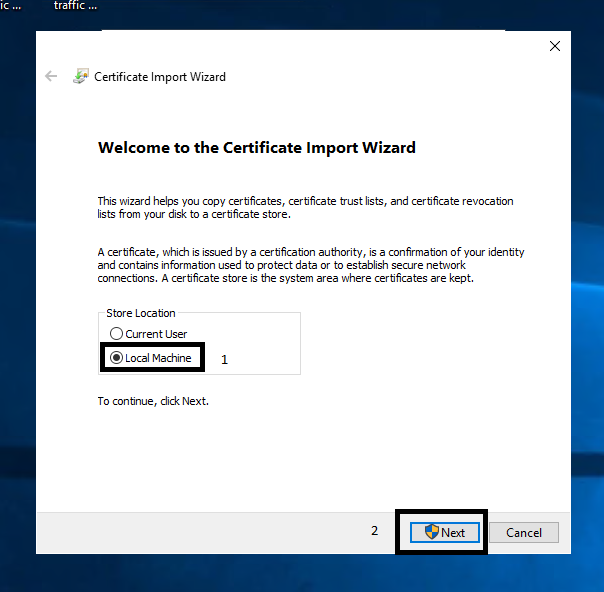Click the paragraph starting "This wizard helps you"
The height and width of the screenshot is (592, 604).
305,207
